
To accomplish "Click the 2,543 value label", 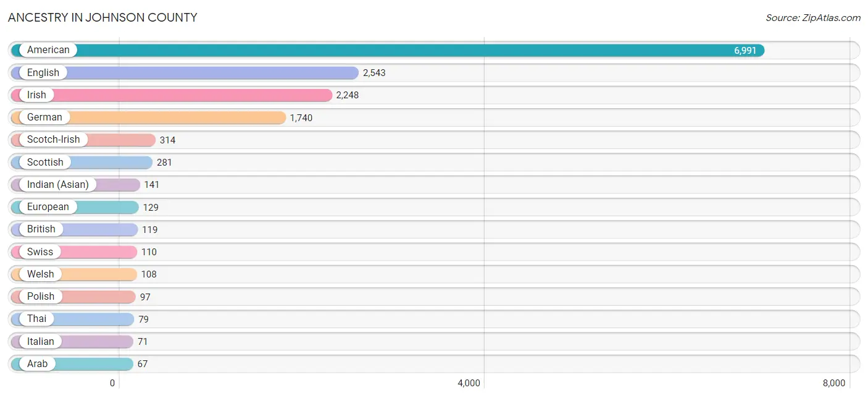I will [x=374, y=73].
